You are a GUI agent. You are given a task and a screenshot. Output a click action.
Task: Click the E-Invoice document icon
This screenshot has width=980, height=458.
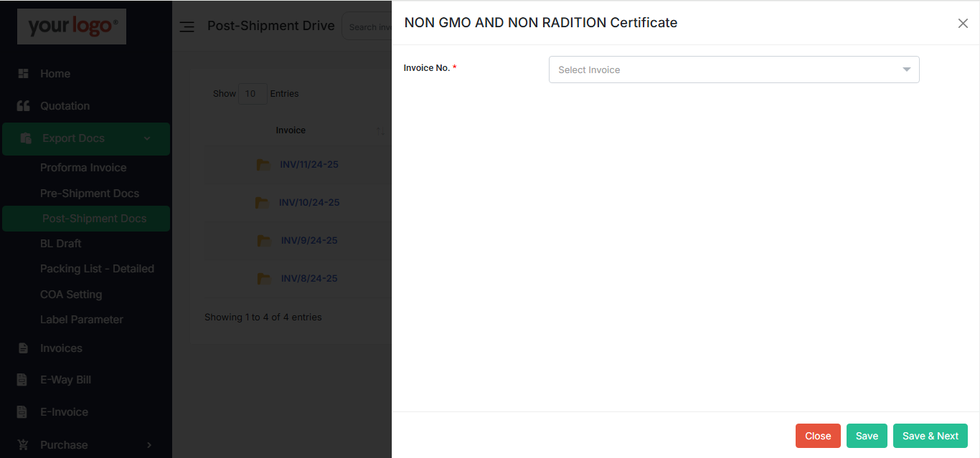tap(23, 412)
